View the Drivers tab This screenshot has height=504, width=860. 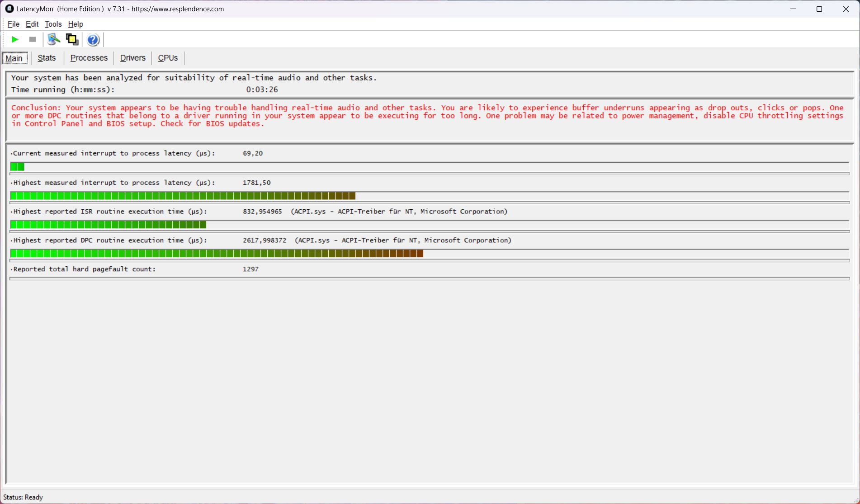132,58
